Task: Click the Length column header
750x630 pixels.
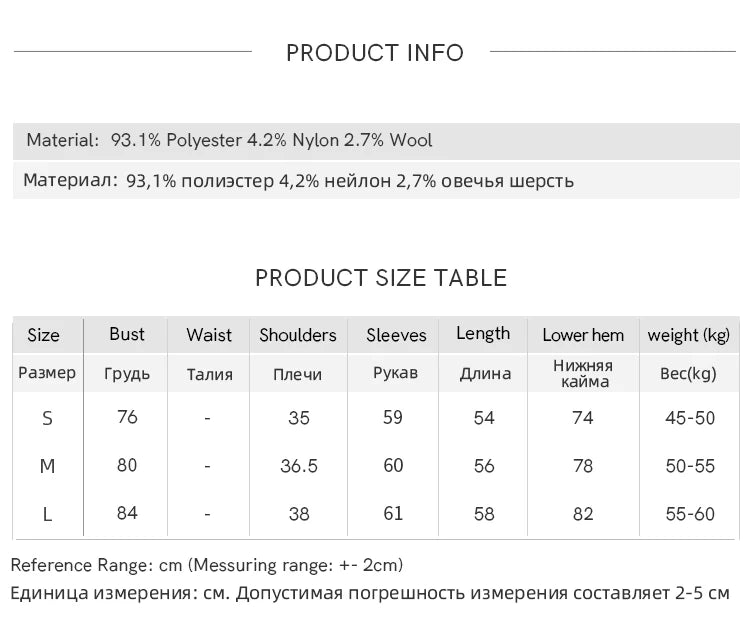Action: click(483, 334)
